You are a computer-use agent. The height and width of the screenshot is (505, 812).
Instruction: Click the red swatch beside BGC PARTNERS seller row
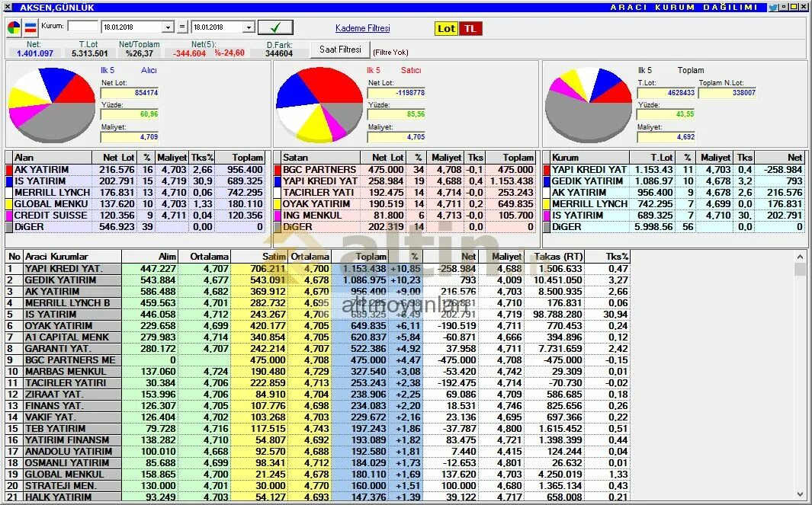[x=278, y=170]
